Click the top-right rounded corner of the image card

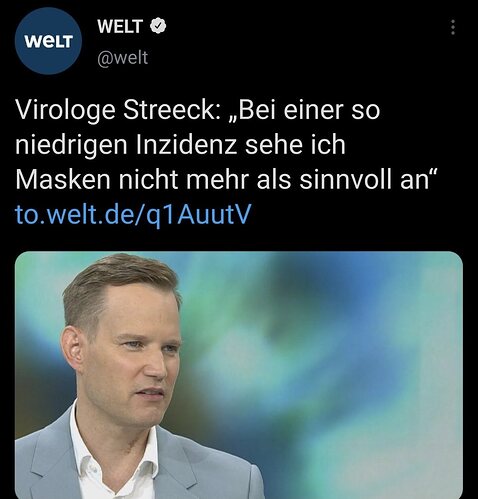459,255
